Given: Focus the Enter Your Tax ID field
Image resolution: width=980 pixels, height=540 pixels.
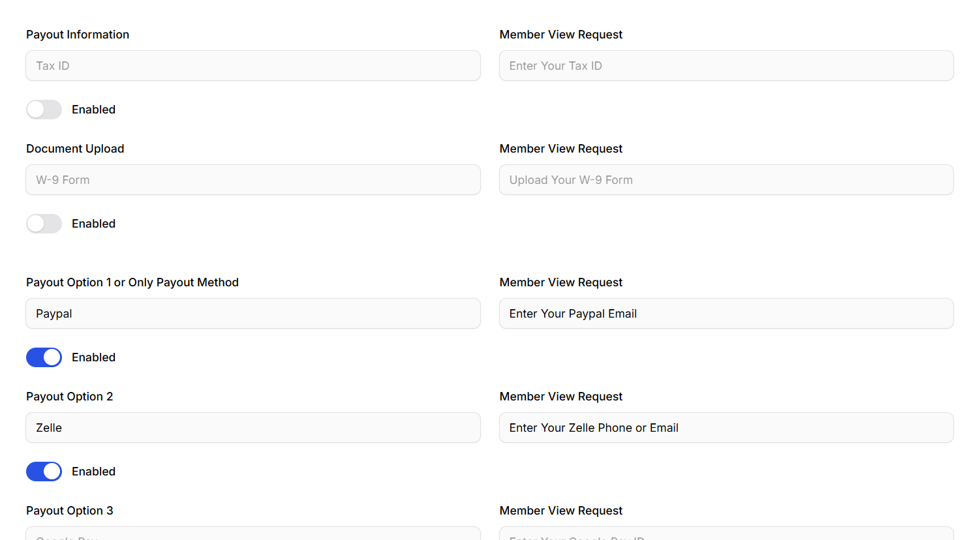Looking at the screenshot, I should (726, 66).
